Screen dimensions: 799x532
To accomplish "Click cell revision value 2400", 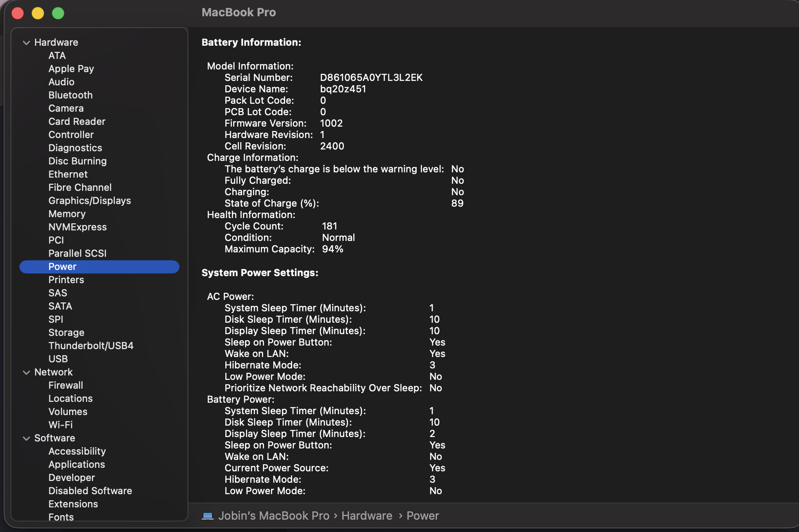I will pyautogui.click(x=332, y=146).
